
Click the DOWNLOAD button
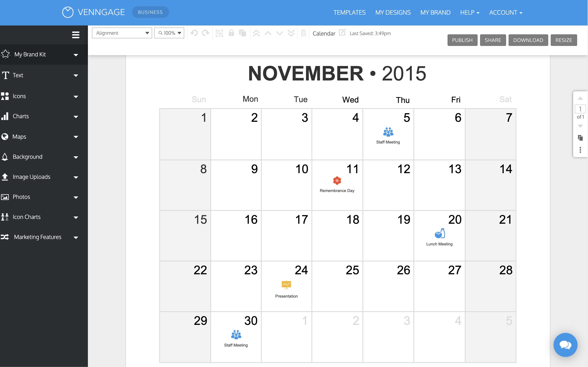tap(528, 39)
